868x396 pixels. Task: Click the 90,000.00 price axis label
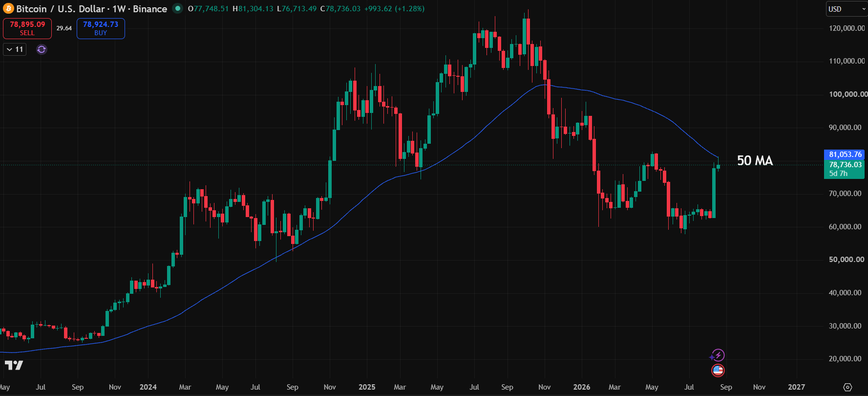845,128
